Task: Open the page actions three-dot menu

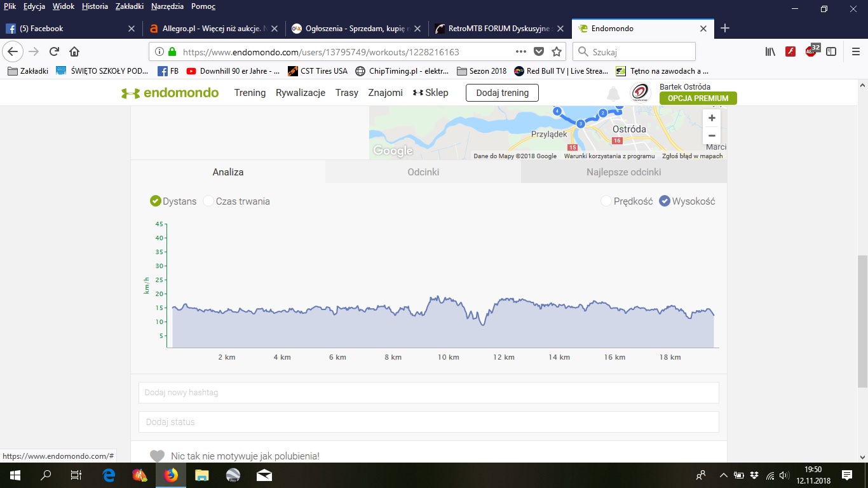Action: [520, 52]
